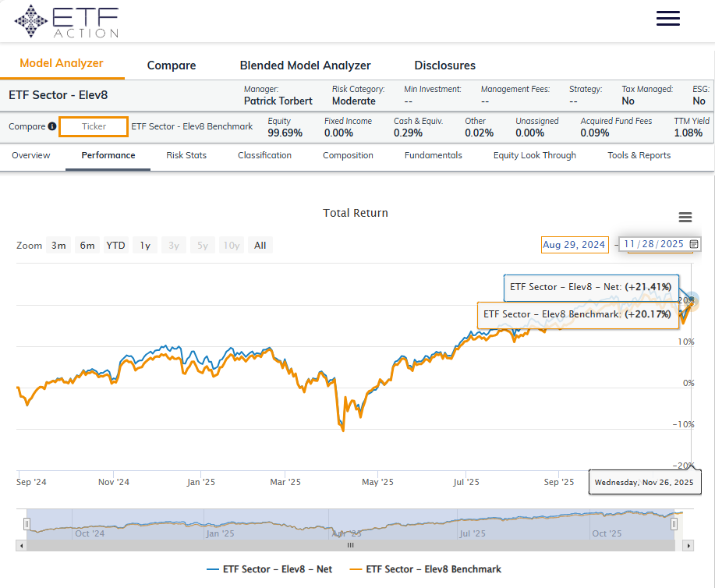Open the Risk Stats tab
715x588 pixels.
coord(186,155)
